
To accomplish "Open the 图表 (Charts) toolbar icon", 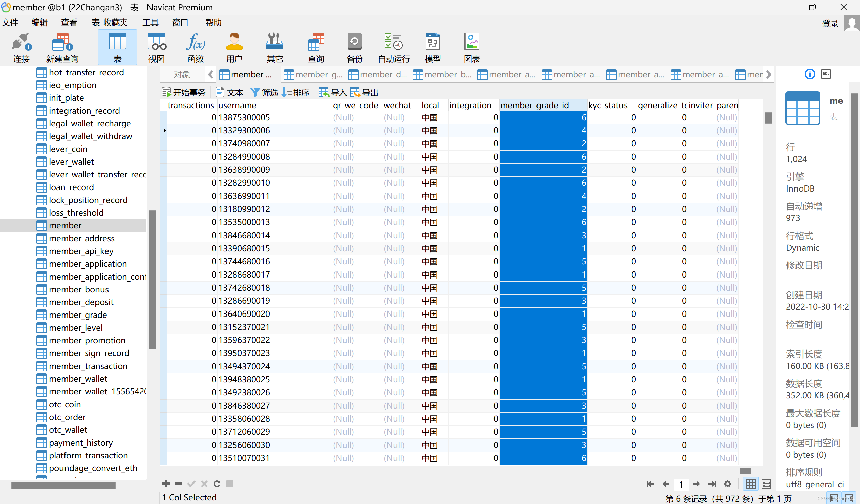I will (471, 47).
